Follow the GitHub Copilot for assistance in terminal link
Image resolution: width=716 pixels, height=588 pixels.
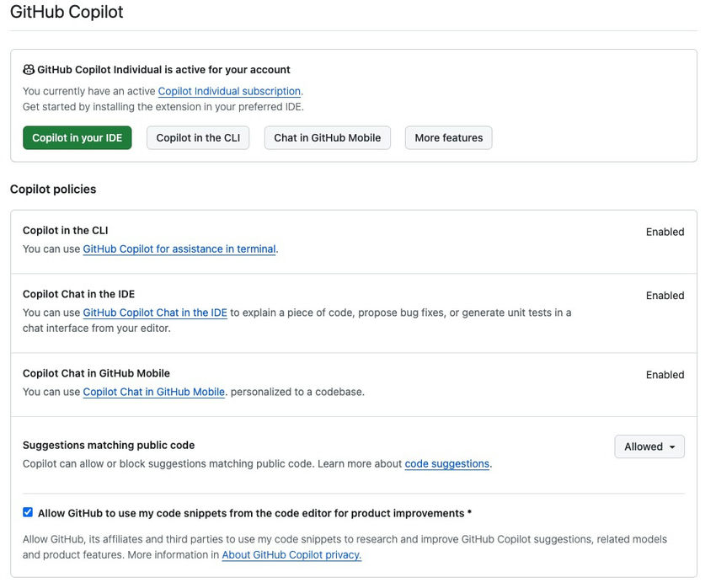coord(179,249)
